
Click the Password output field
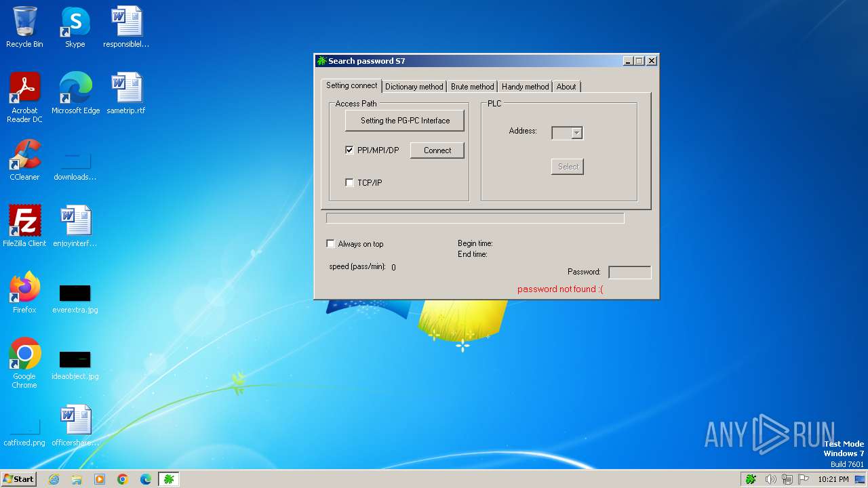tap(630, 272)
